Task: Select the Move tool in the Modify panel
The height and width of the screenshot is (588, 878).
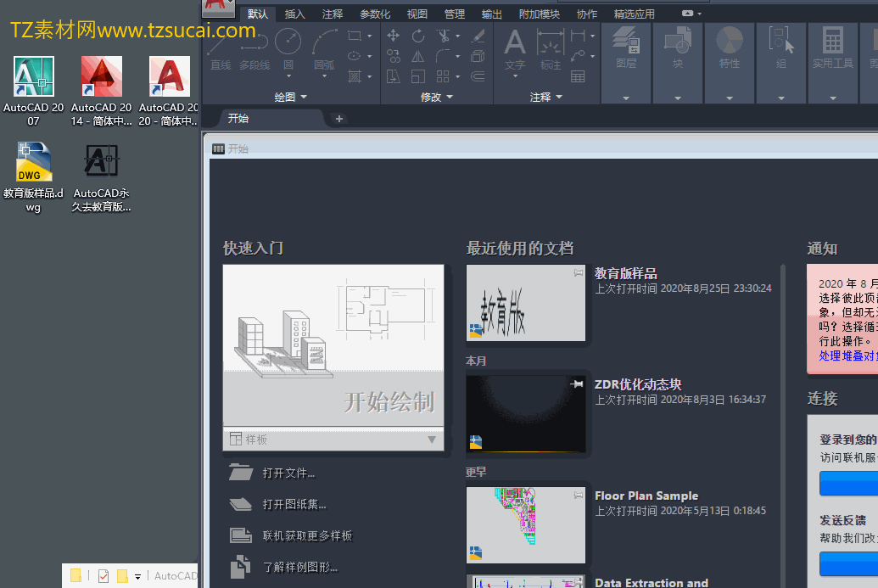Action: tap(393, 36)
